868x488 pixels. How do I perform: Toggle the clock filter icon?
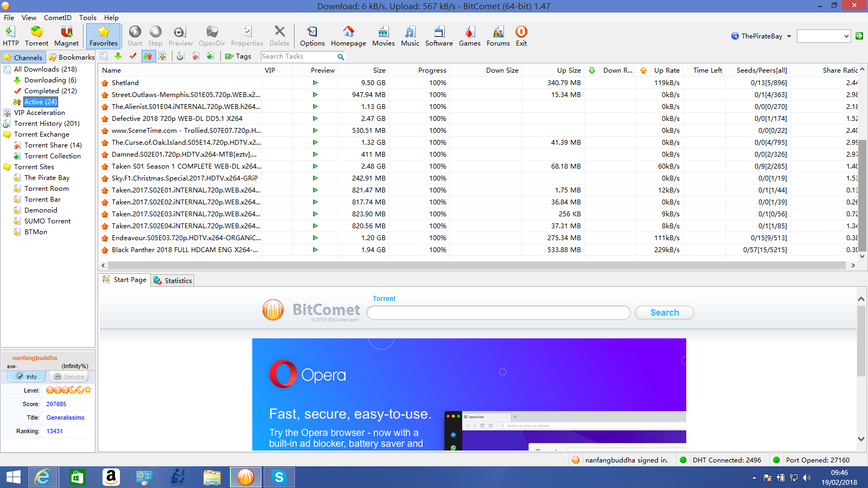(x=181, y=56)
